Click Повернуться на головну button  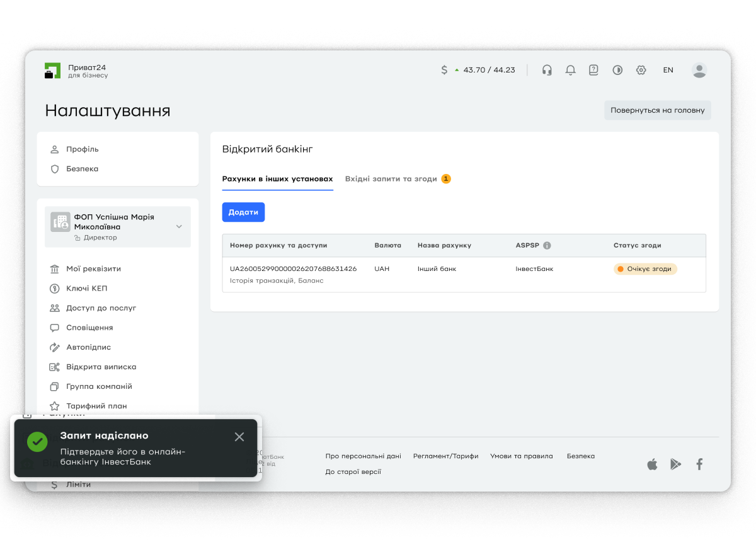[658, 110]
